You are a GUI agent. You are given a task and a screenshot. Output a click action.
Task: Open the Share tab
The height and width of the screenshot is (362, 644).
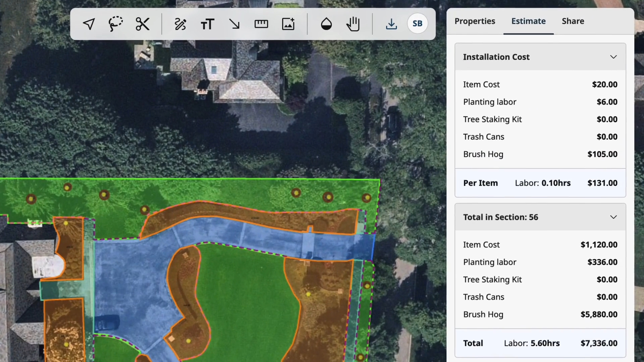tap(573, 21)
